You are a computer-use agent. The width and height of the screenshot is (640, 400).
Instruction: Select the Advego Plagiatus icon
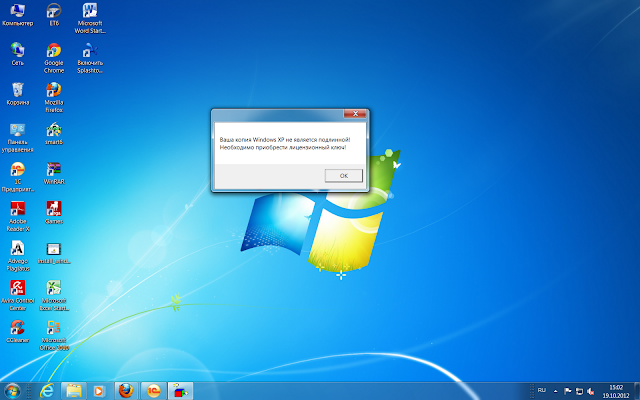18,256
